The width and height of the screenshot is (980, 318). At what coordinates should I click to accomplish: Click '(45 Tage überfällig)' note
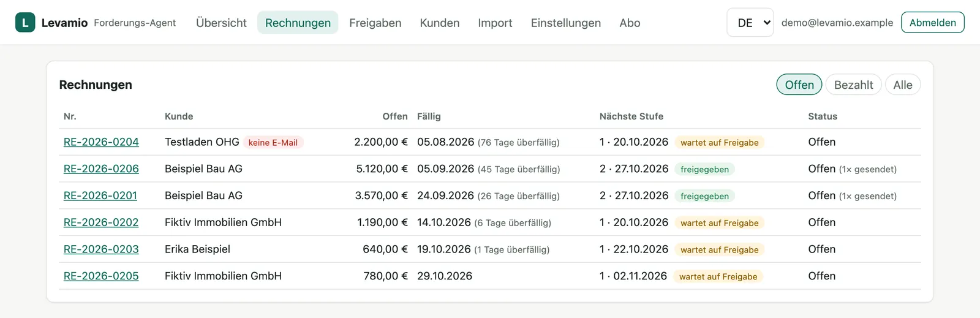pos(519,170)
